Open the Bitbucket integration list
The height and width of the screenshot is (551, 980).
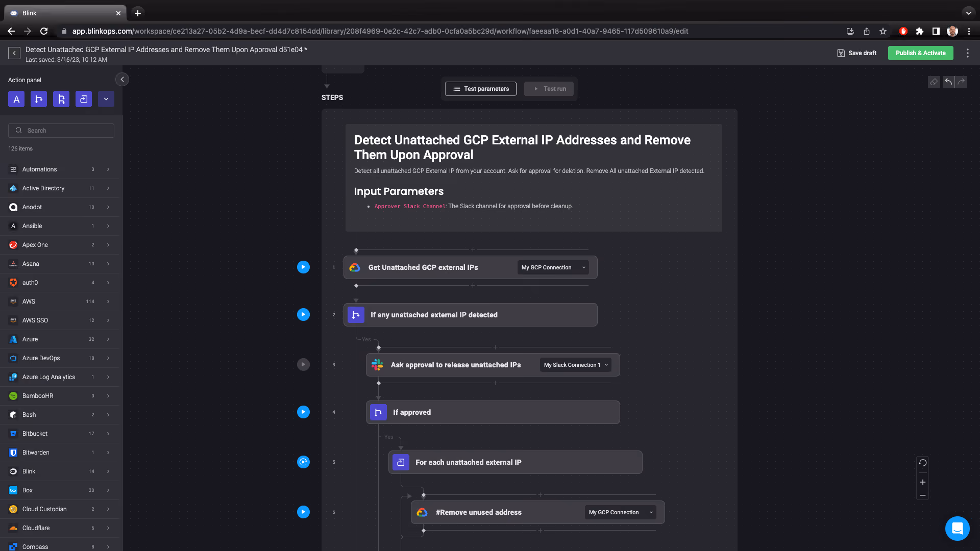pyautogui.click(x=59, y=434)
